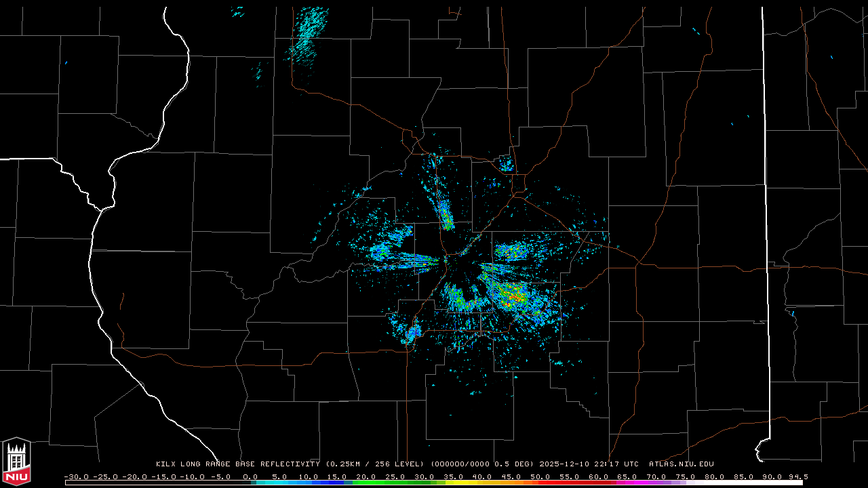Click the -15.0 scale label
The width and height of the screenshot is (868, 488).
(163, 476)
